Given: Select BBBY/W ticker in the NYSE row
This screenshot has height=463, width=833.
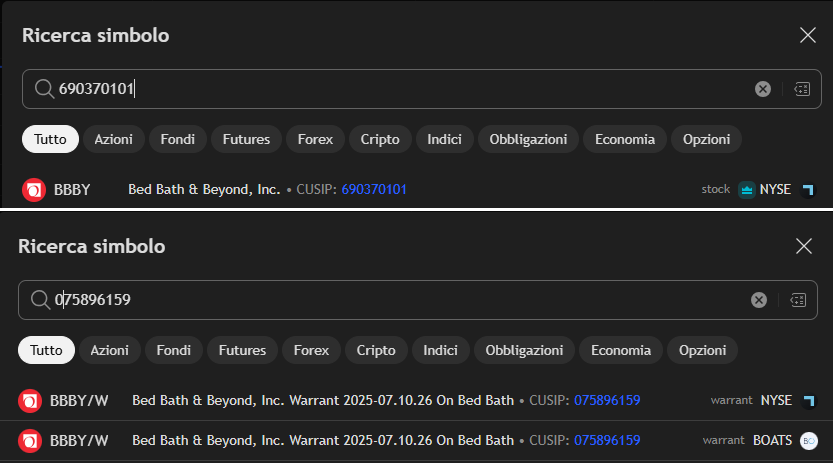Looking at the screenshot, I should coord(79,401).
